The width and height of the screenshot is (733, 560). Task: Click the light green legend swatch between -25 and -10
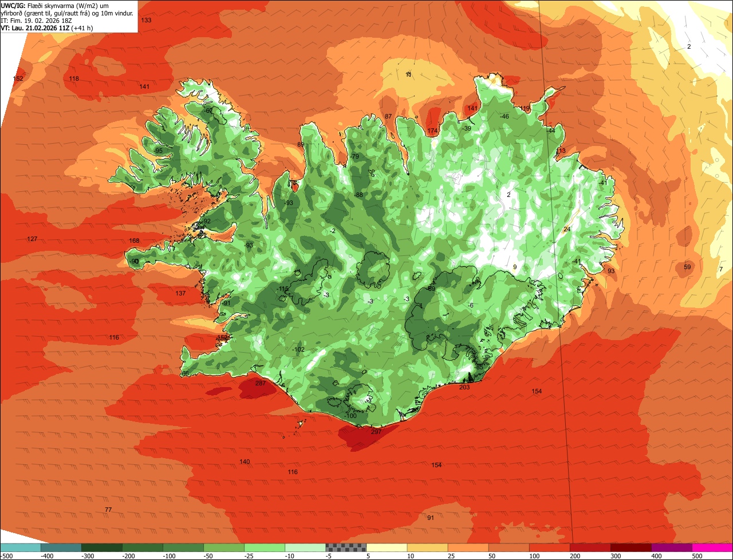pyautogui.click(x=265, y=547)
